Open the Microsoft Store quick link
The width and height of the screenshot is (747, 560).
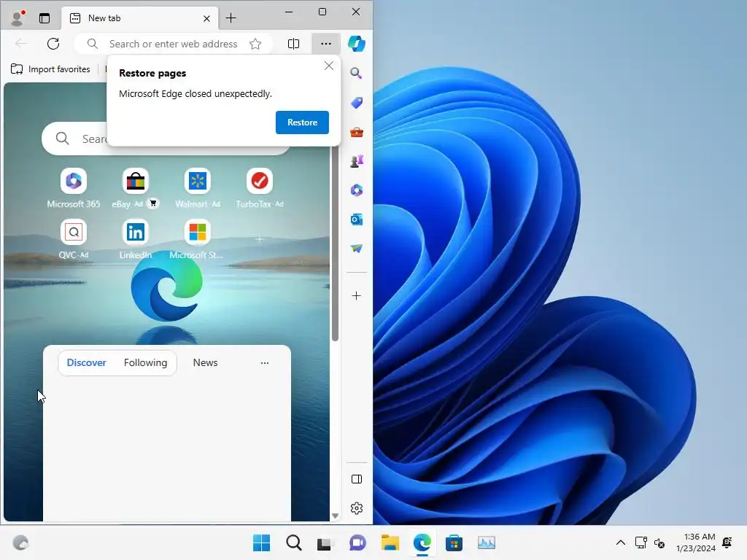coord(197,239)
